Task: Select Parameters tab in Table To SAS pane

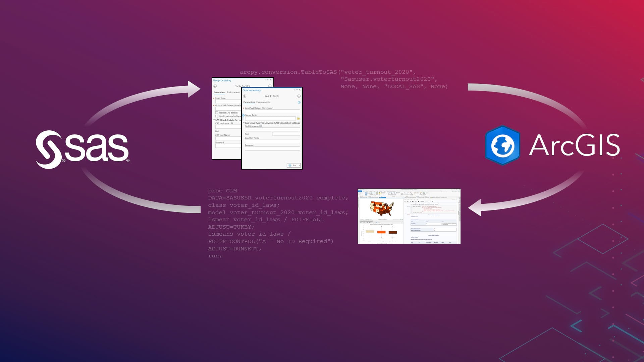Action: pyautogui.click(x=219, y=92)
